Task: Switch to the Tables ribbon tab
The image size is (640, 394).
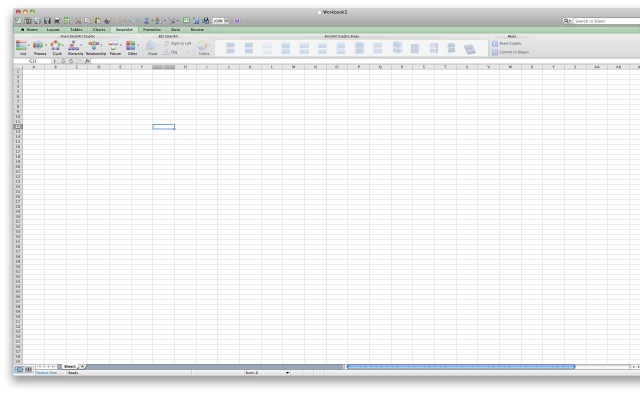Action: tap(76, 30)
